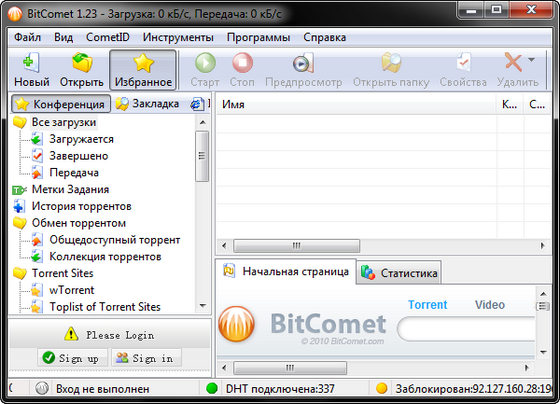The width and height of the screenshot is (560, 404).
Task: Click the Предпросмотр preview icon
Action: (x=304, y=63)
